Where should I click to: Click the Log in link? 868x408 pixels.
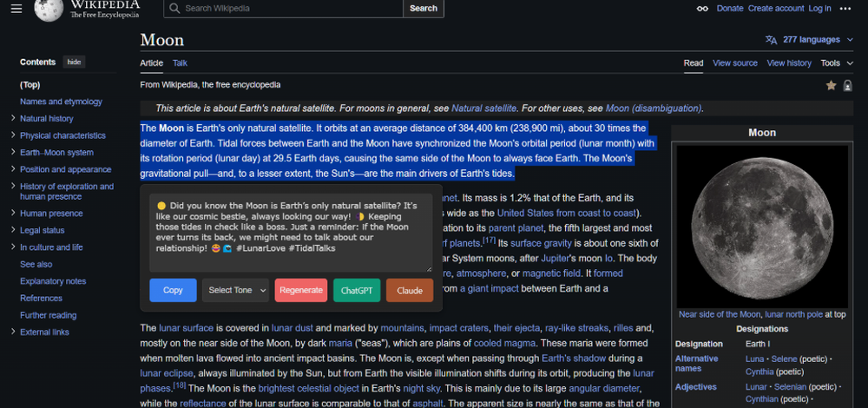pyautogui.click(x=820, y=9)
